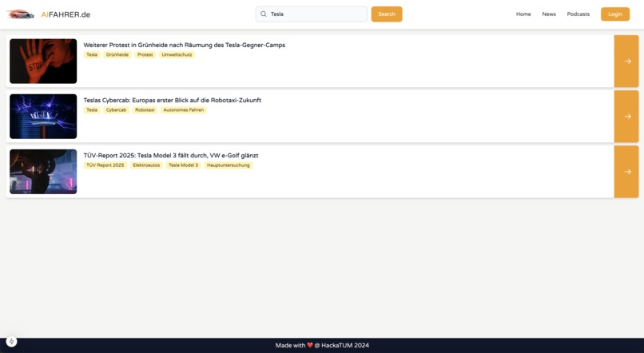Open the Podcasts section
Image resolution: width=644 pixels, height=353 pixels.
578,14
